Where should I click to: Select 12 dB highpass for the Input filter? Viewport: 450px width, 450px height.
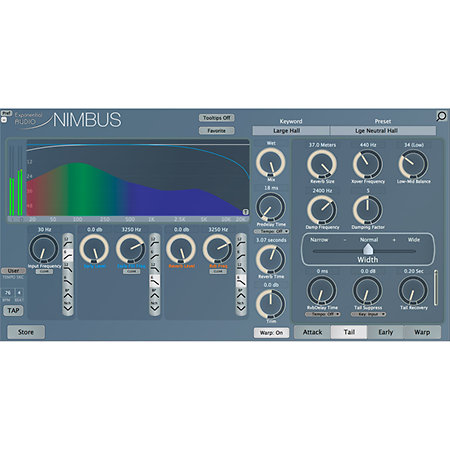tap(68, 243)
